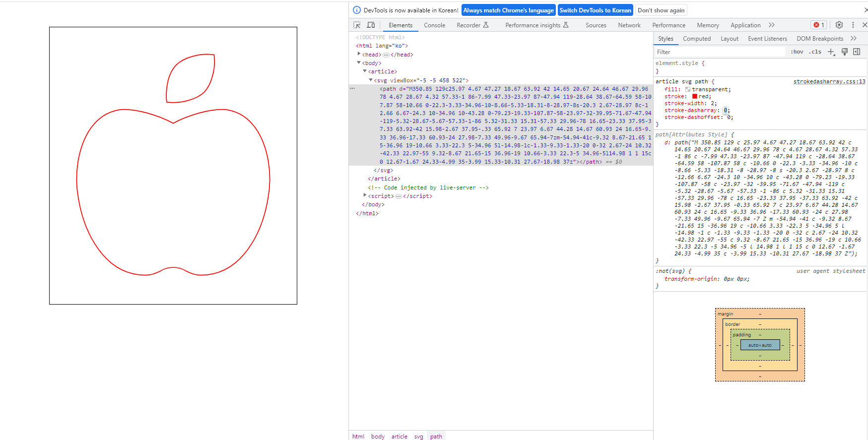Open the DOM Breakpoints tab
This screenshot has height=440, width=868.
(820, 39)
